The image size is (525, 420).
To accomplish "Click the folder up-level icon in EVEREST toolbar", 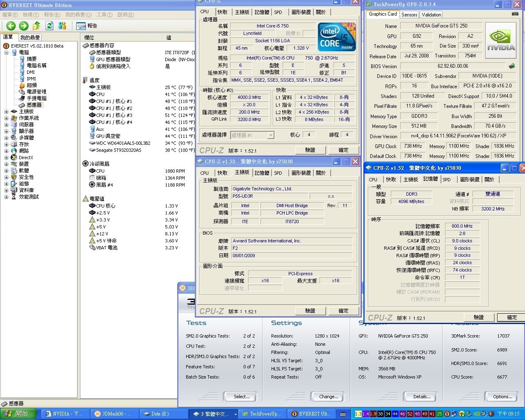I will (37, 26).
